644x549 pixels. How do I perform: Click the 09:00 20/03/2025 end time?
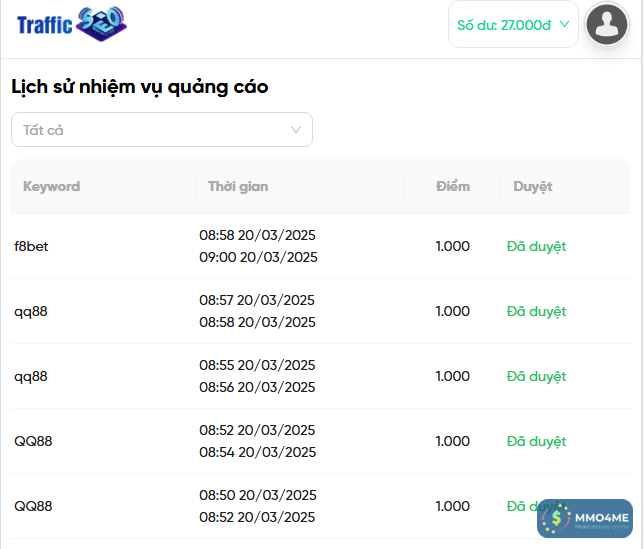(x=258, y=257)
